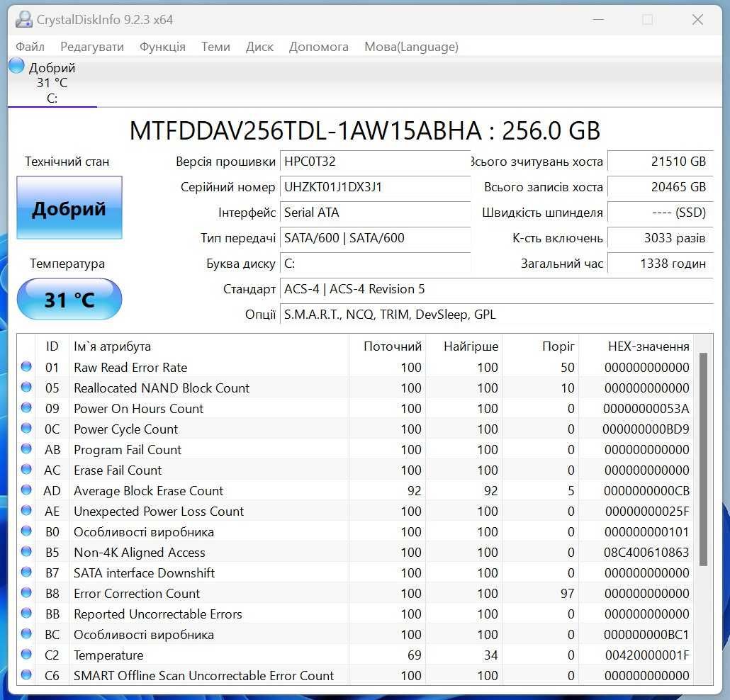Click total hours value 1338 годин
The image size is (730, 700).
[660, 264]
